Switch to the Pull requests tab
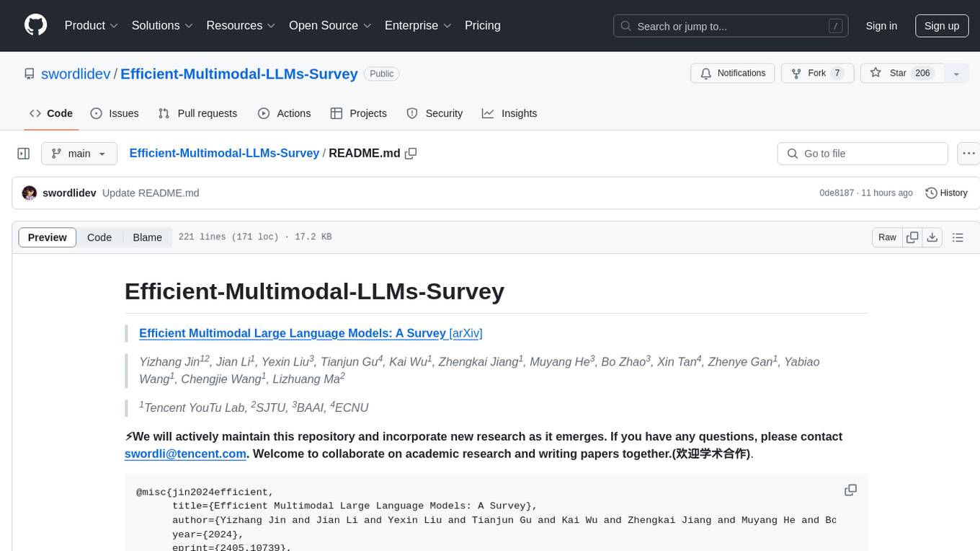 click(197, 113)
